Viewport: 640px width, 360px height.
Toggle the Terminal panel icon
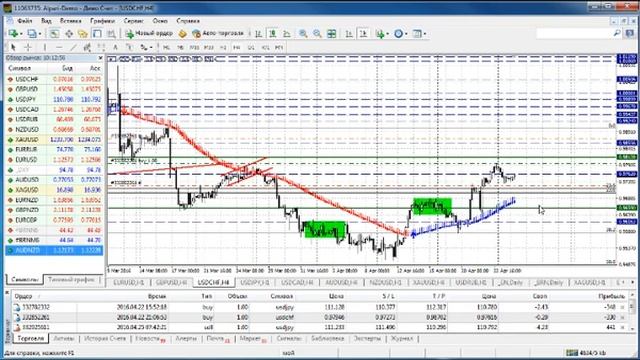pyautogui.click(x=97, y=34)
